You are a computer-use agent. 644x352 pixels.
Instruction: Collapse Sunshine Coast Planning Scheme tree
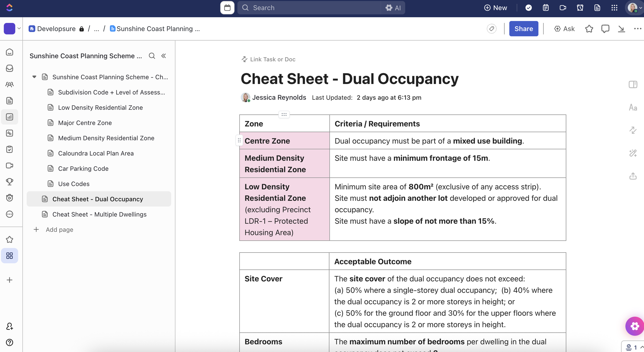click(x=34, y=77)
